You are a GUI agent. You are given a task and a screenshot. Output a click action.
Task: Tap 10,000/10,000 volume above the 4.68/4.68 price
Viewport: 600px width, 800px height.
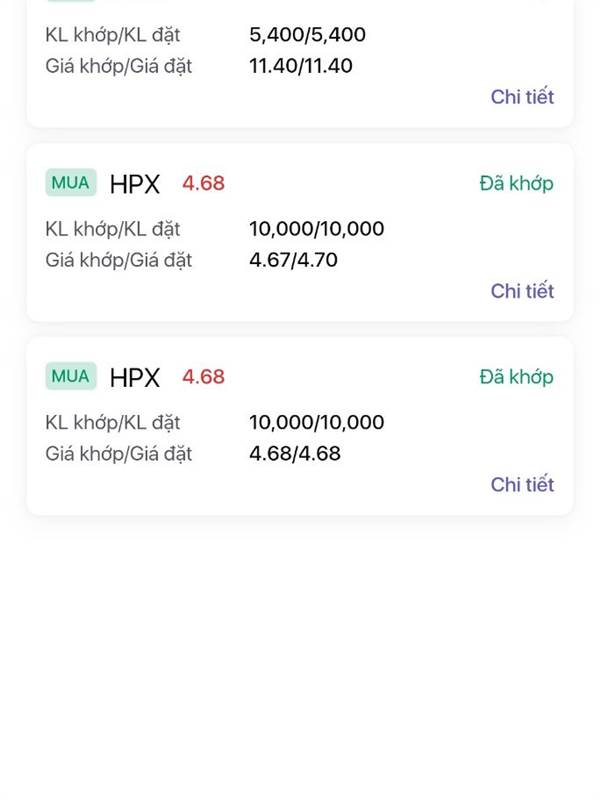pyautogui.click(x=316, y=422)
